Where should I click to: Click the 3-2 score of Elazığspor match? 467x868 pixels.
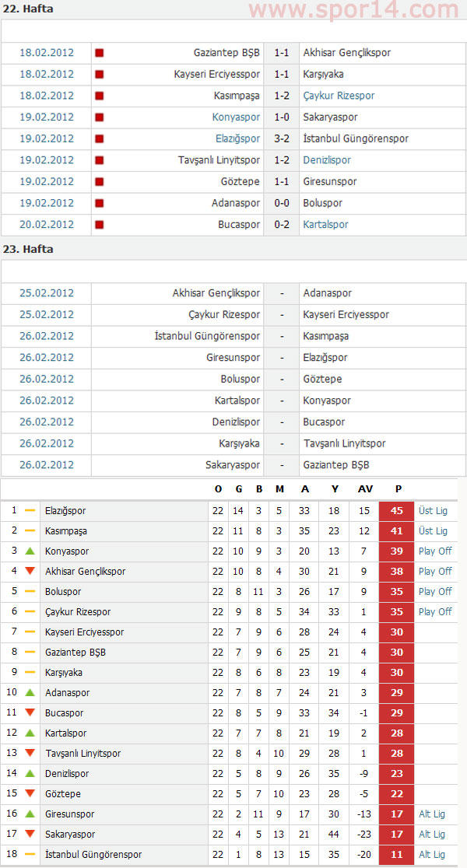[282, 138]
